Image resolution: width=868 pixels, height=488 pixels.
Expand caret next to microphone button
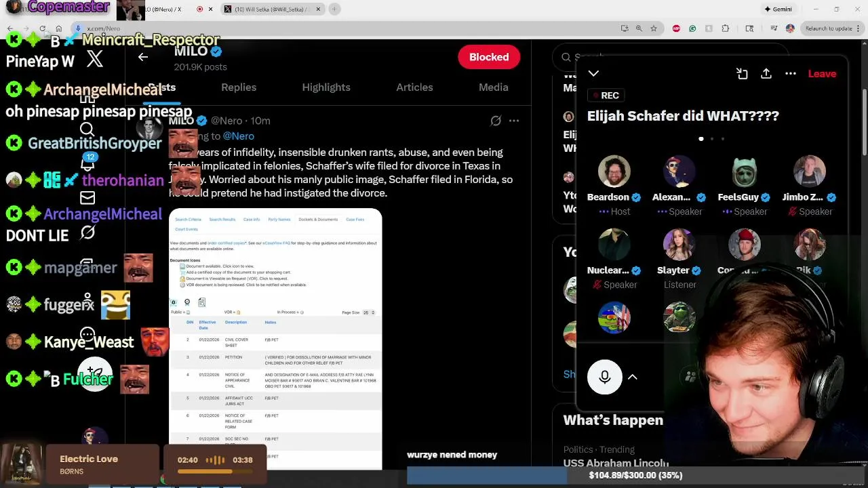[x=633, y=377]
